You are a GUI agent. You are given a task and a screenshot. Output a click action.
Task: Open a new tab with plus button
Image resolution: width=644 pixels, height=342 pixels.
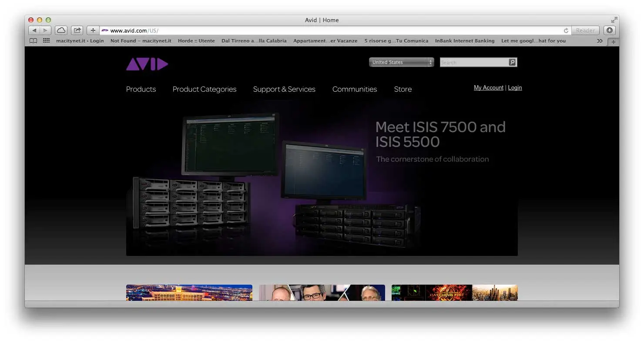click(x=614, y=42)
